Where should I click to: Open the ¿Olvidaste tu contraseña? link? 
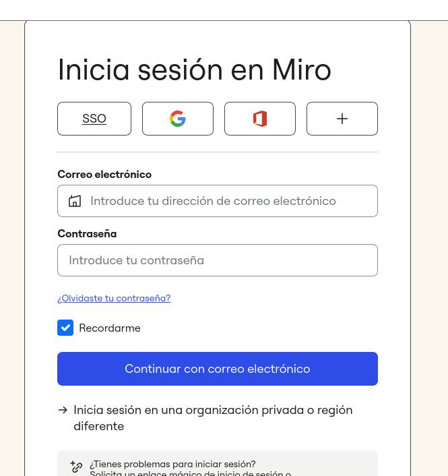(x=114, y=298)
